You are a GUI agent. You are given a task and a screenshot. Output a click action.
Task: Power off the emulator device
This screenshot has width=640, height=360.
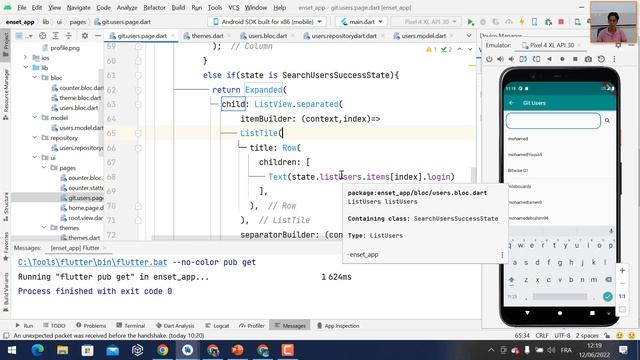(x=489, y=59)
